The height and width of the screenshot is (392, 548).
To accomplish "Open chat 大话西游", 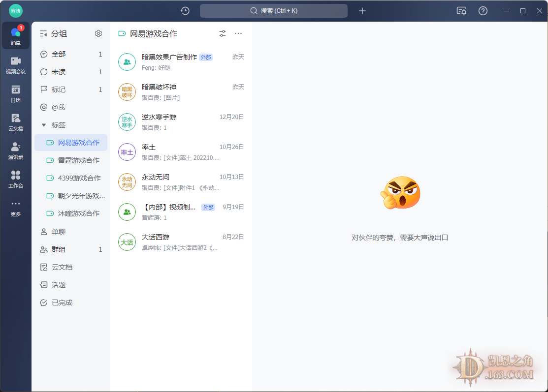I will tap(181, 242).
